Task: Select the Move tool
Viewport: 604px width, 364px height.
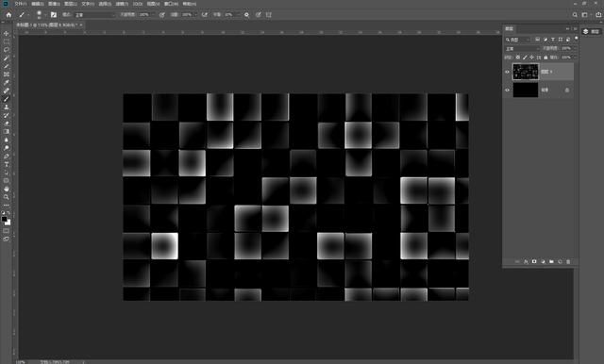Action: 7,33
